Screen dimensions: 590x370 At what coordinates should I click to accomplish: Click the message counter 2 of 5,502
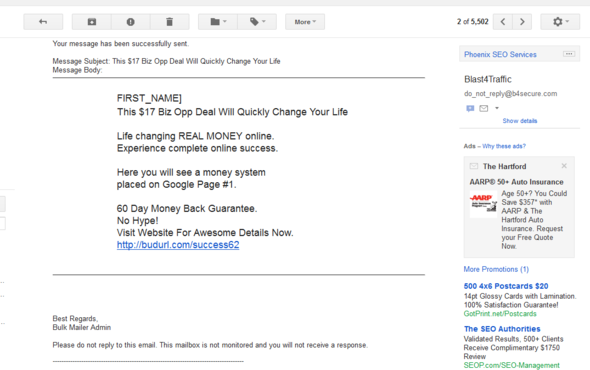473,22
